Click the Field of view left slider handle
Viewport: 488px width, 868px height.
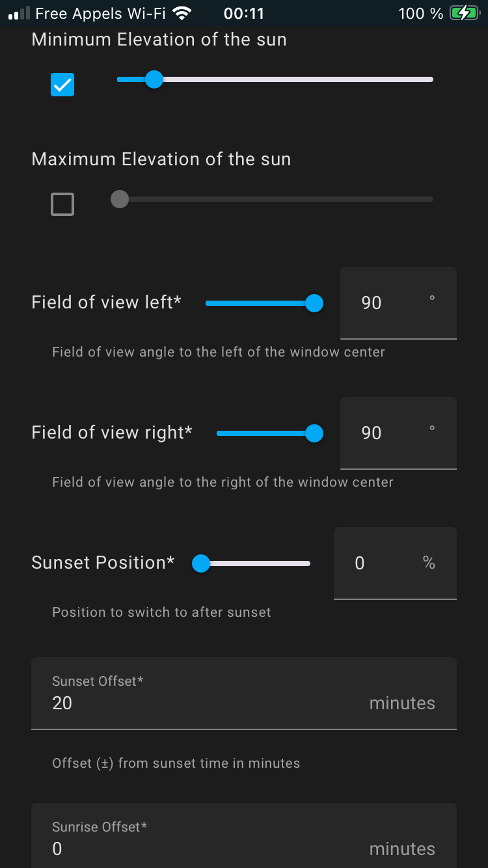[314, 303]
